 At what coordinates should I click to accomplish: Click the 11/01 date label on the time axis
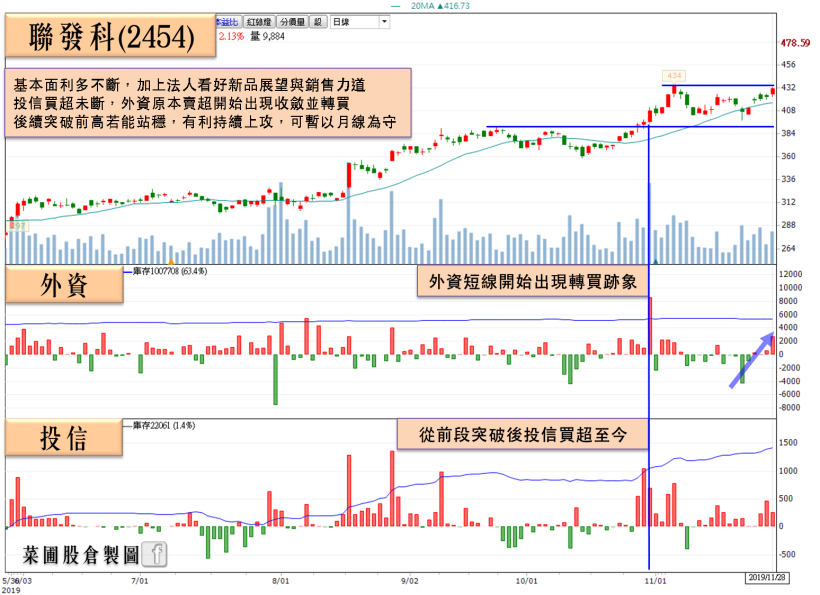pos(656,581)
